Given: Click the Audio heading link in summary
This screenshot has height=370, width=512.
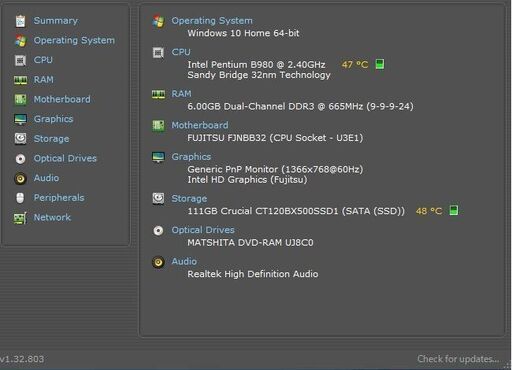Looking at the screenshot, I should pyautogui.click(x=184, y=261).
